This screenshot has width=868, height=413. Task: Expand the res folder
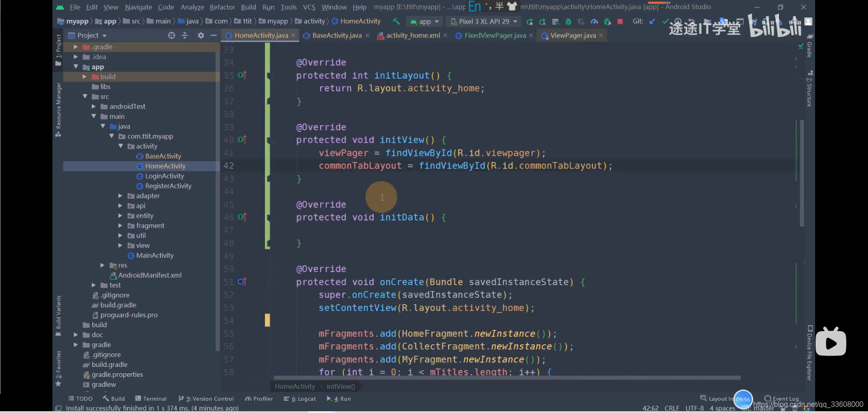pyautogui.click(x=103, y=266)
